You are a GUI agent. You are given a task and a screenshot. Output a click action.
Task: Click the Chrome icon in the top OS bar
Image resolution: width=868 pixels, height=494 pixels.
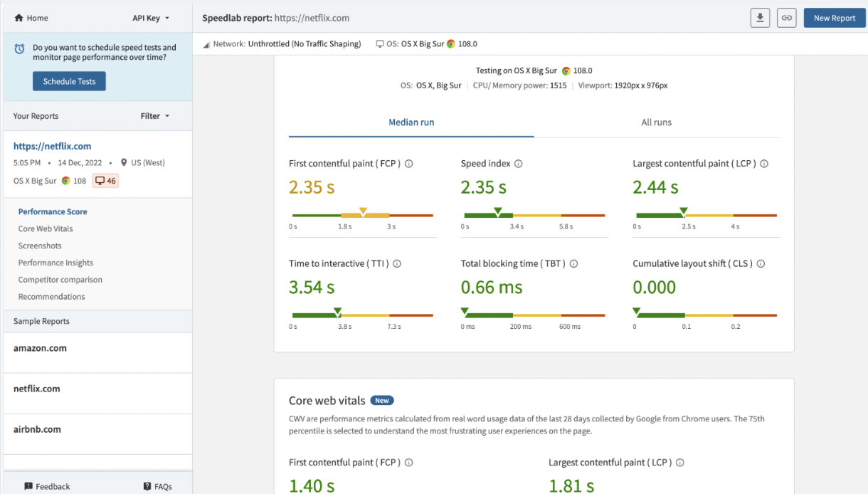coord(451,44)
